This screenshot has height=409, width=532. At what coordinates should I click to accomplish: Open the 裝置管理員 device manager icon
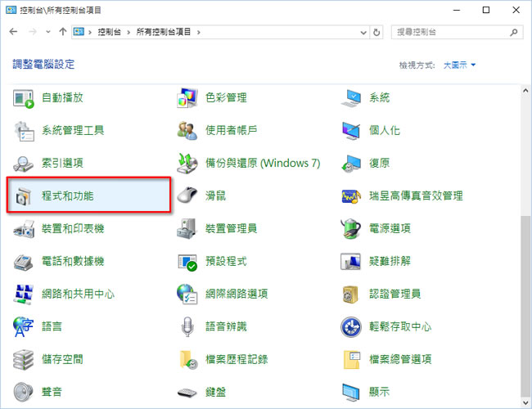187,228
